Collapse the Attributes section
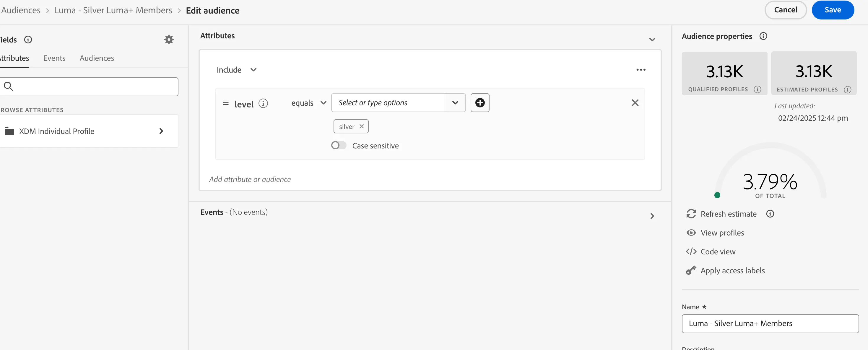 (x=652, y=39)
